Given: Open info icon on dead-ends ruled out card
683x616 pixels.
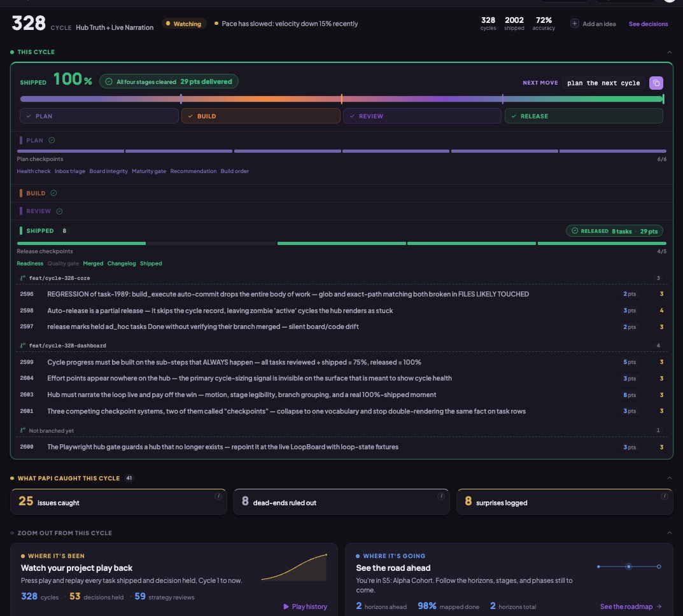Looking at the screenshot, I should pos(441,496).
